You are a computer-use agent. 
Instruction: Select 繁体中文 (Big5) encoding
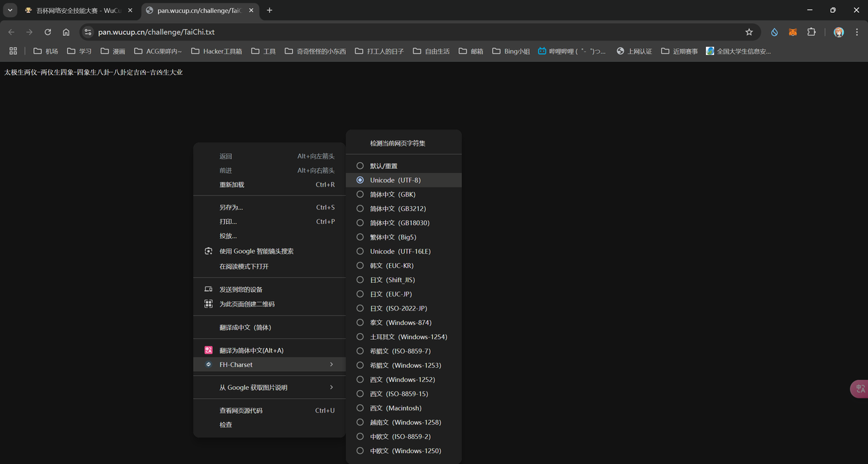pyautogui.click(x=403, y=237)
